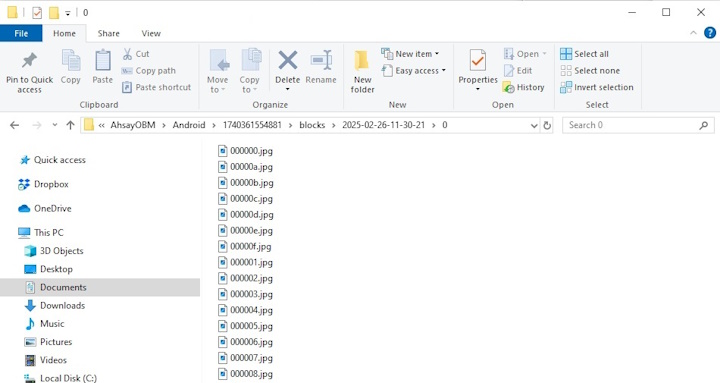720x383 pixels.
Task: Click Select none
Action: coord(590,71)
